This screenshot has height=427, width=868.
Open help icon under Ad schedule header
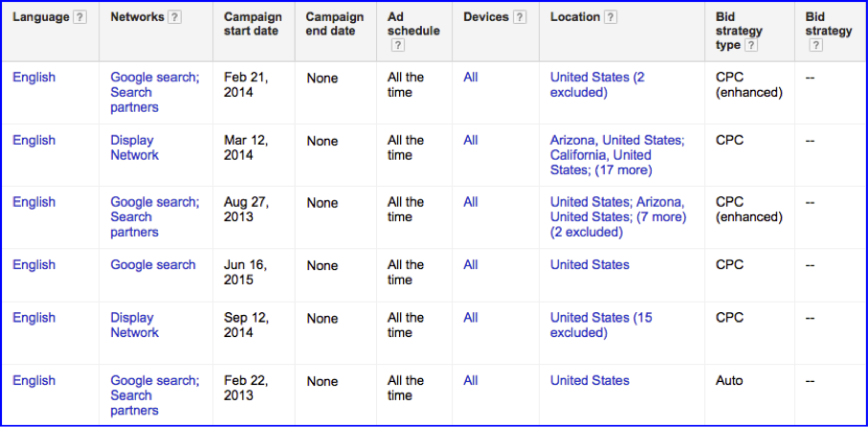(x=397, y=46)
